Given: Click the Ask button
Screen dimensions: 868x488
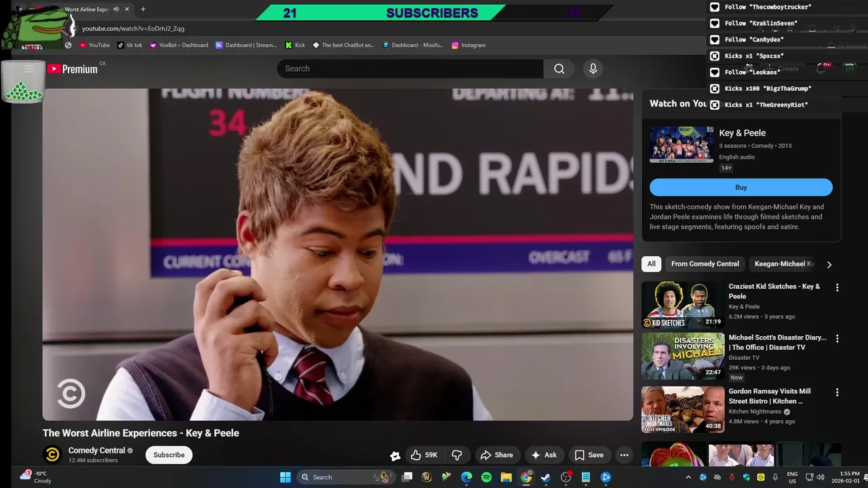Looking at the screenshot, I should coord(544,455).
